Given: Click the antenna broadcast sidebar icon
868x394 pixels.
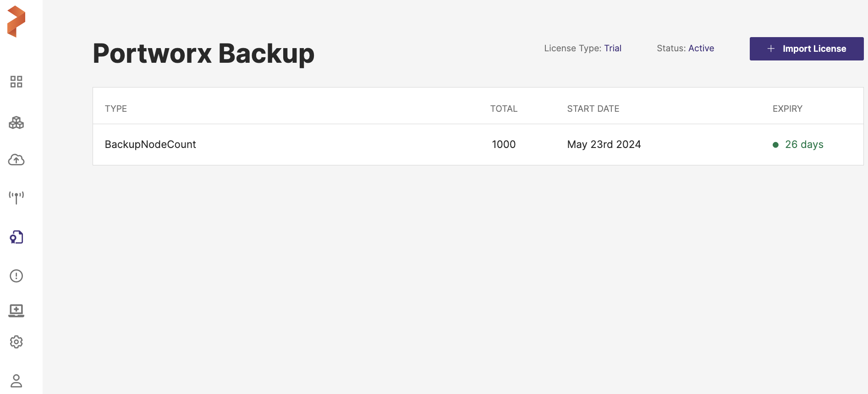Looking at the screenshot, I should tap(16, 197).
